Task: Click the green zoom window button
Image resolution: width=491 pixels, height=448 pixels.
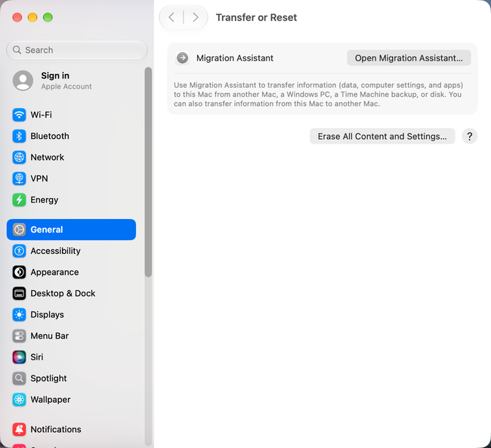Action: pyautogui.click(x=48, y=17)
